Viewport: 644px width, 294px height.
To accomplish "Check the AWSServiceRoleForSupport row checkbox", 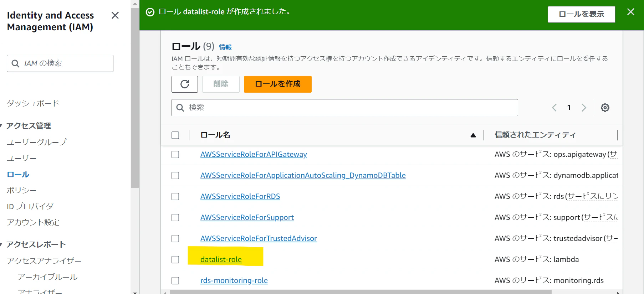I will [x=175, y=217].
